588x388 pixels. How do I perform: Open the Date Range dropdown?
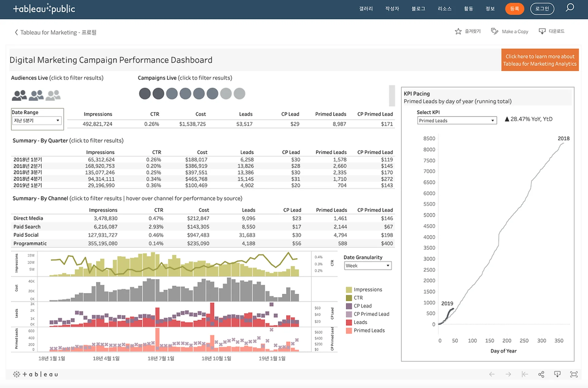(x=37, y=121)
